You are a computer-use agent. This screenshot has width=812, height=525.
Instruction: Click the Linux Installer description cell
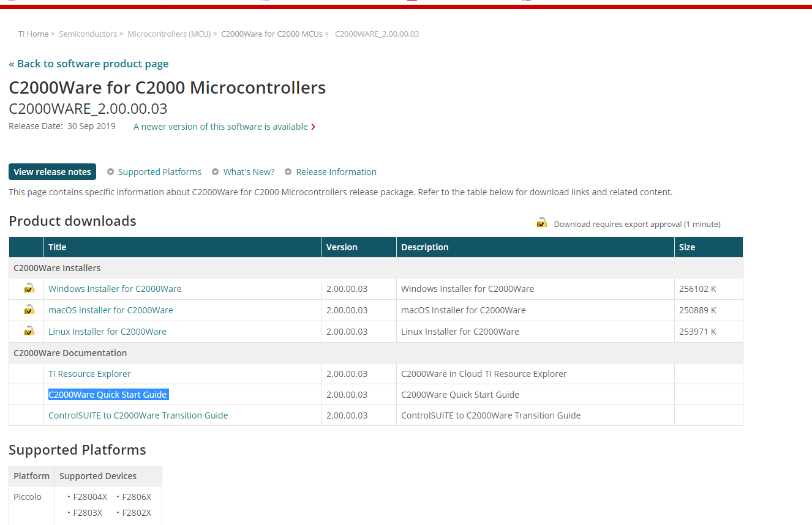point(535,332)
